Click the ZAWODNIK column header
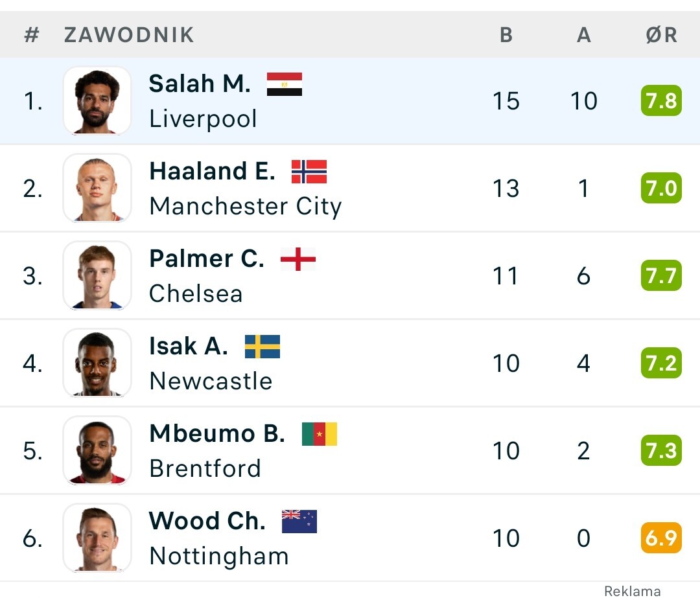This screenshot has height=598, width=700. coord(129,35)
